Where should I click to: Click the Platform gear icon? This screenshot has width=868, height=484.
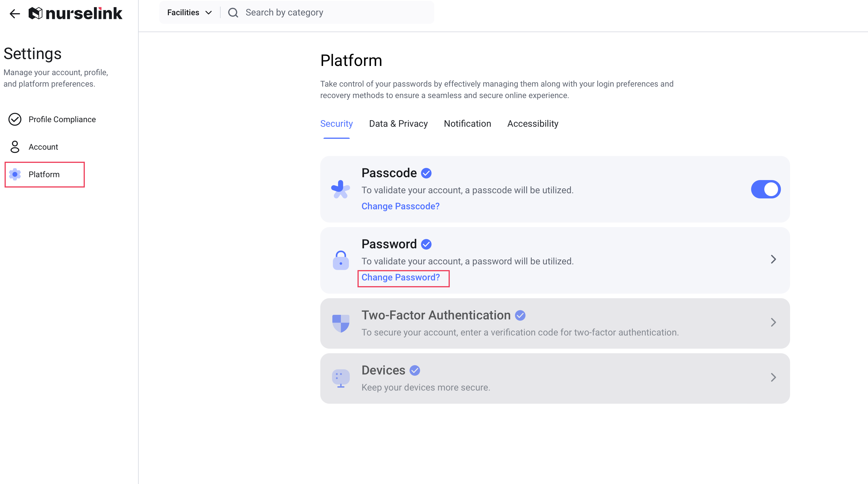[15, 174]
